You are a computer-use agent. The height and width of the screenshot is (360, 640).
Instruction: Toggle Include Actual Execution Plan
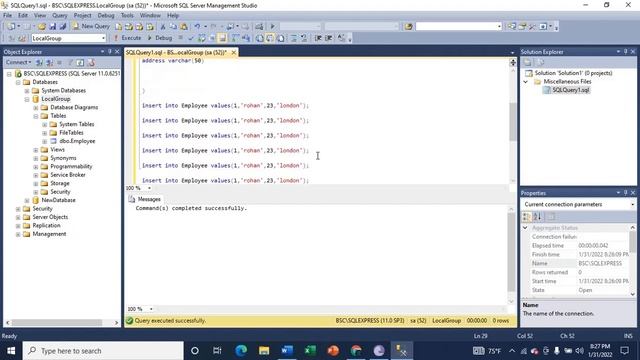[x=235, y=38]
